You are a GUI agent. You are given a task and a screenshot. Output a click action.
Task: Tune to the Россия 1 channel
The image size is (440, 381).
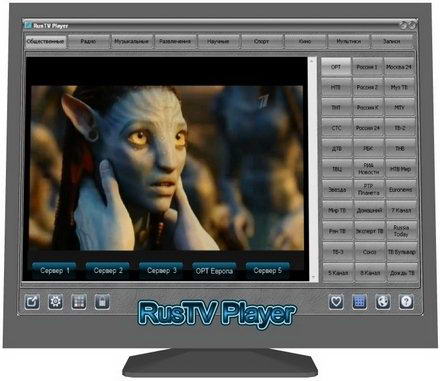[x=367, y=67]
